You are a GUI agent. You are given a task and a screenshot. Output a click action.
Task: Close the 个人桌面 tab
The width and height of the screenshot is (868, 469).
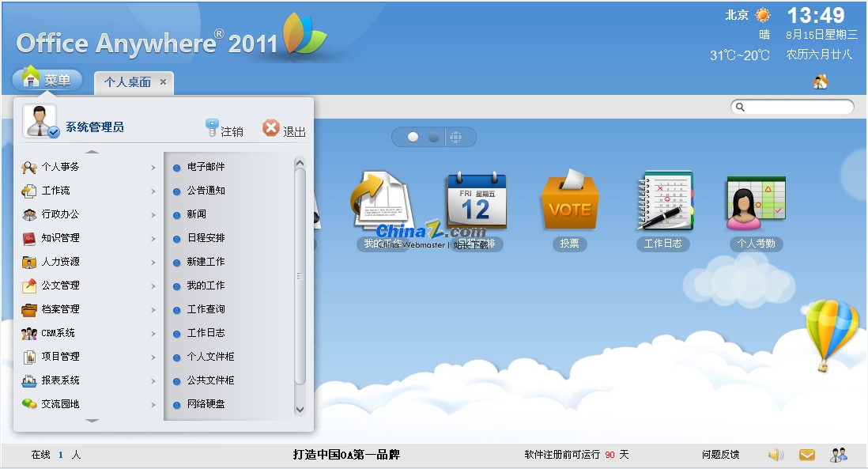[163, 82]
